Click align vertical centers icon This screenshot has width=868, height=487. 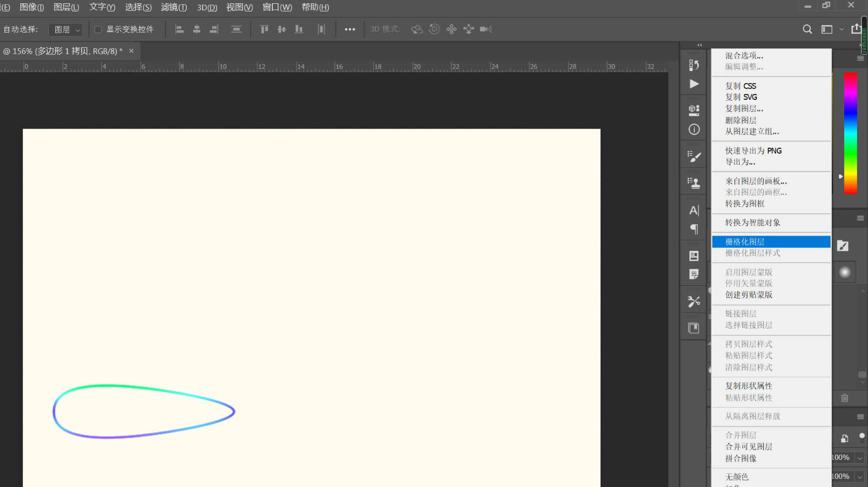pos(282,29)
